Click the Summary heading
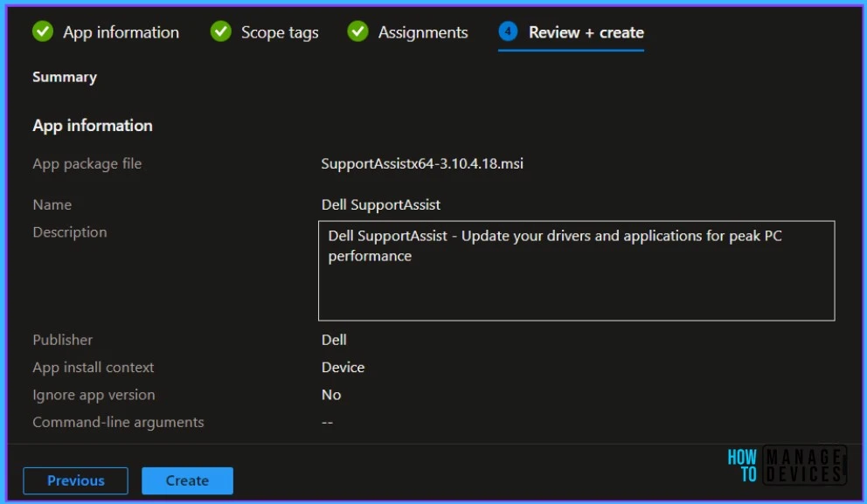 [x=65, y=77]
